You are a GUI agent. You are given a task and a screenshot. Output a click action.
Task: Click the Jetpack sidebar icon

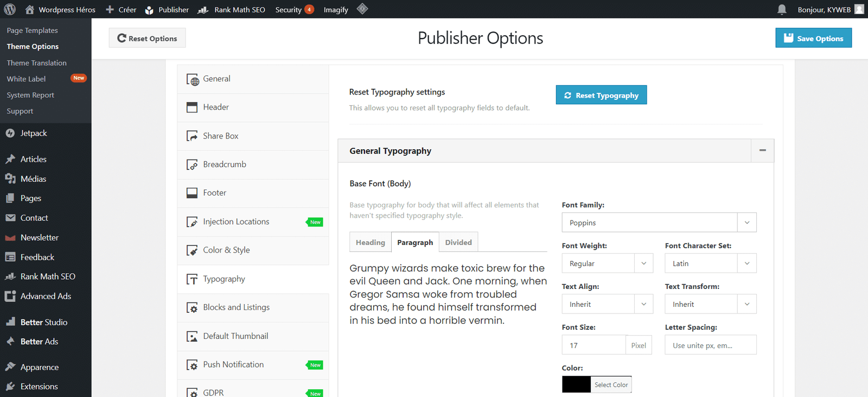(10, 133)
